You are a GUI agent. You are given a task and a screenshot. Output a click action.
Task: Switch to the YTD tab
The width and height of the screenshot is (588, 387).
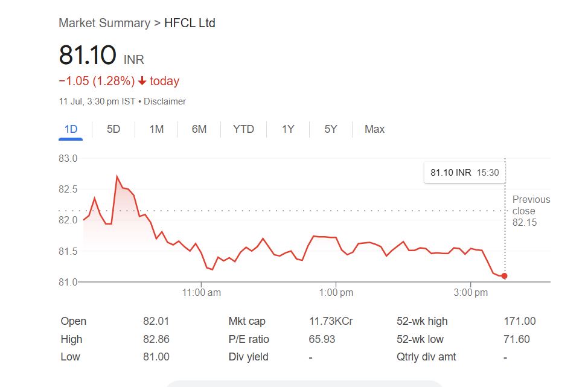(x=243, y=129)
